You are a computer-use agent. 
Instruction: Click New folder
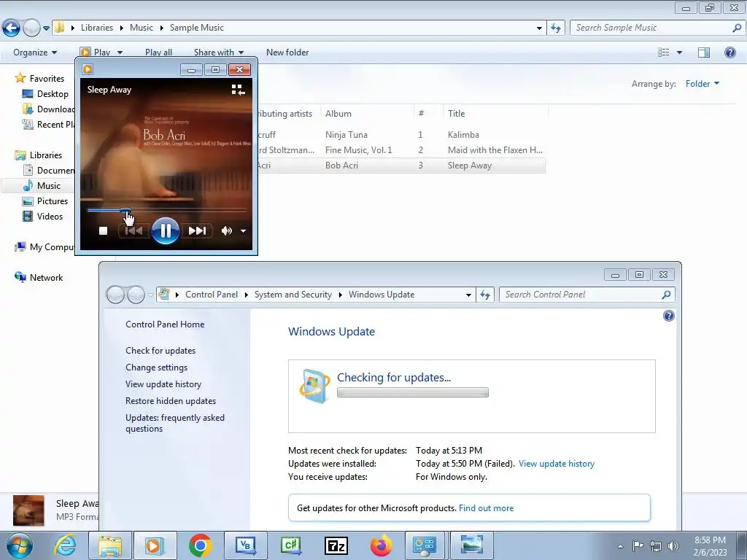287,52
